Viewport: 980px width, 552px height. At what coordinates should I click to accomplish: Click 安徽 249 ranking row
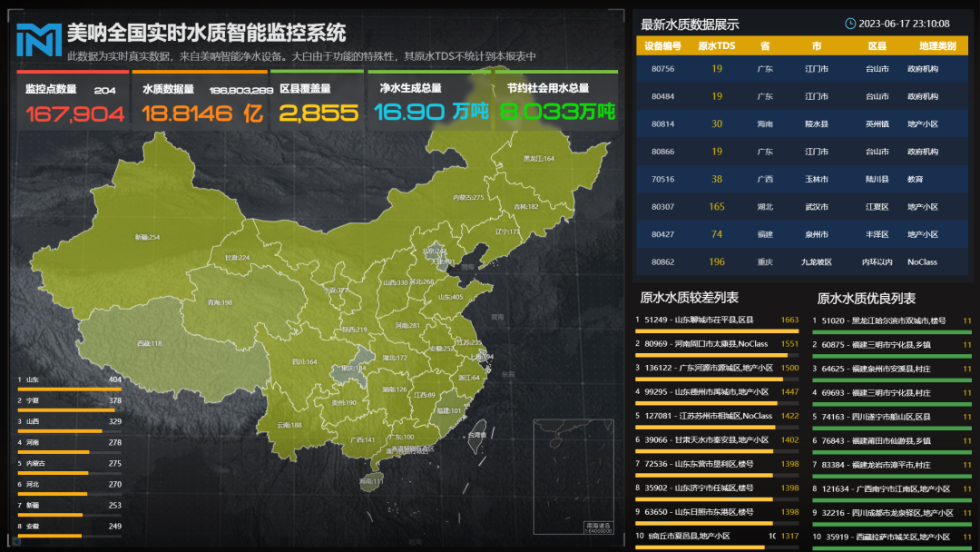(x=69, y=529)
